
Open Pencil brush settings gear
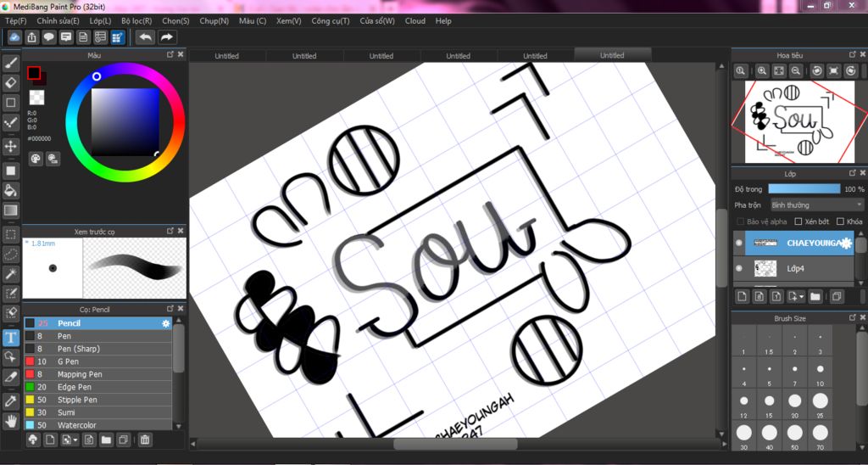(x=165, y=323)
